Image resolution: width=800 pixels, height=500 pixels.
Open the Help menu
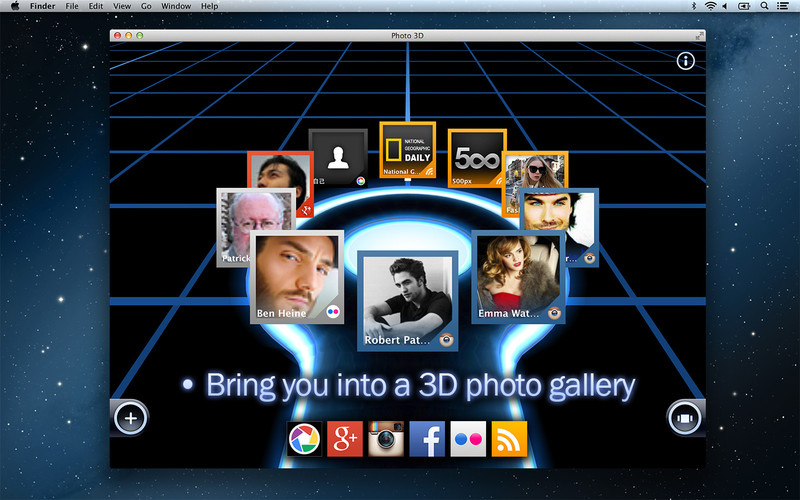pos(210,6)
